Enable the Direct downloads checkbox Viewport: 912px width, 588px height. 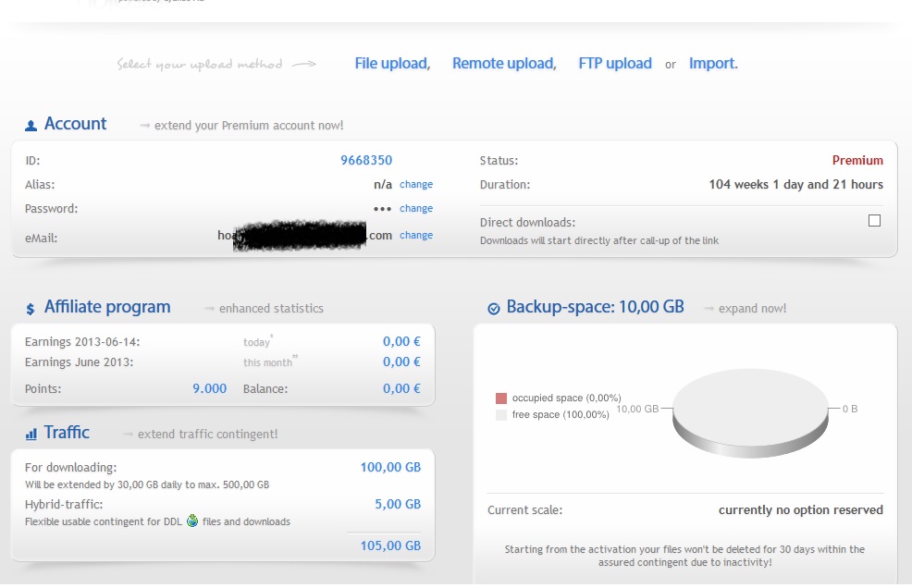[x=874, y=221]
